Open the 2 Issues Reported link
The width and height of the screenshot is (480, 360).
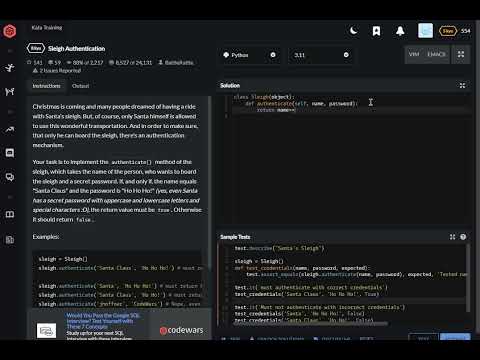(x=57, y=71)
